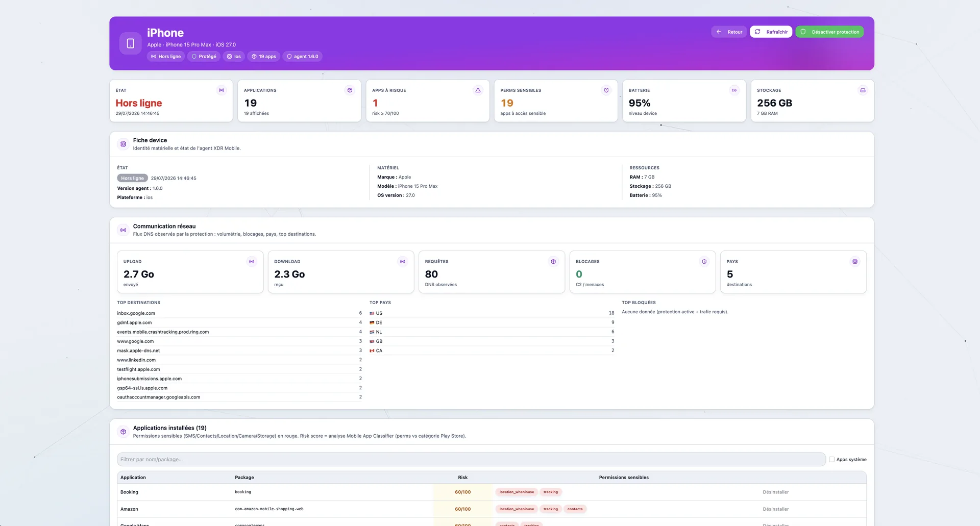980x526 pixels.
Task: Click the storage icon on Stockage card
Action: point(863,90)
